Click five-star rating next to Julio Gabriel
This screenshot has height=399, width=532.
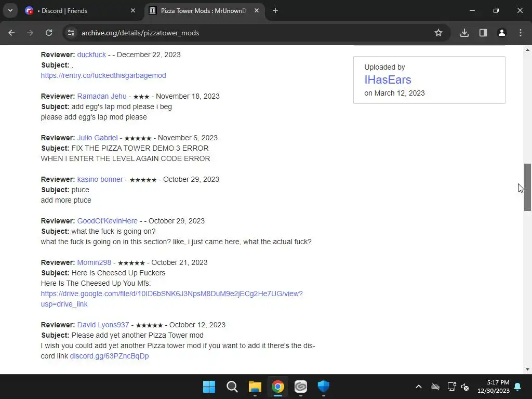pos(138,138)
